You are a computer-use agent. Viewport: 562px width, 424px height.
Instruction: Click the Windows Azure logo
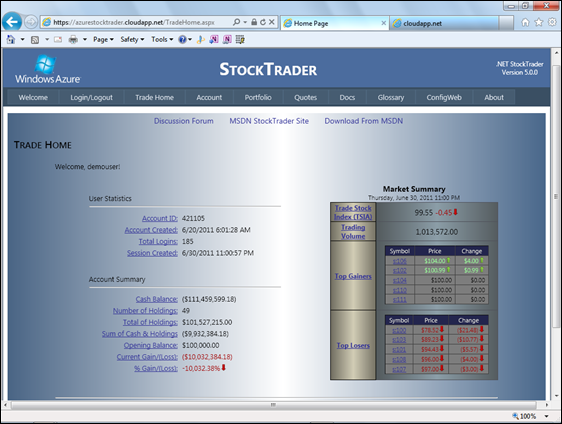[x=47, y=69]
